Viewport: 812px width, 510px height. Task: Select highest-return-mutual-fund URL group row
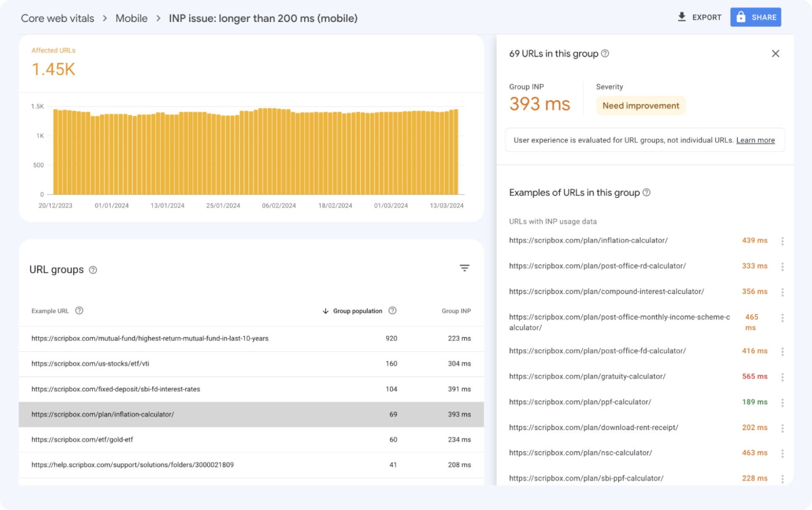[251, 338]
